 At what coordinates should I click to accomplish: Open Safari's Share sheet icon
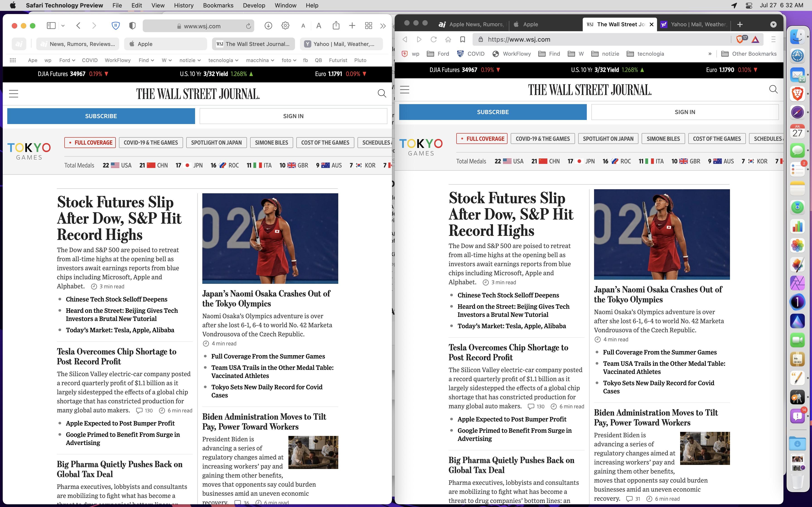coord(336,26)
